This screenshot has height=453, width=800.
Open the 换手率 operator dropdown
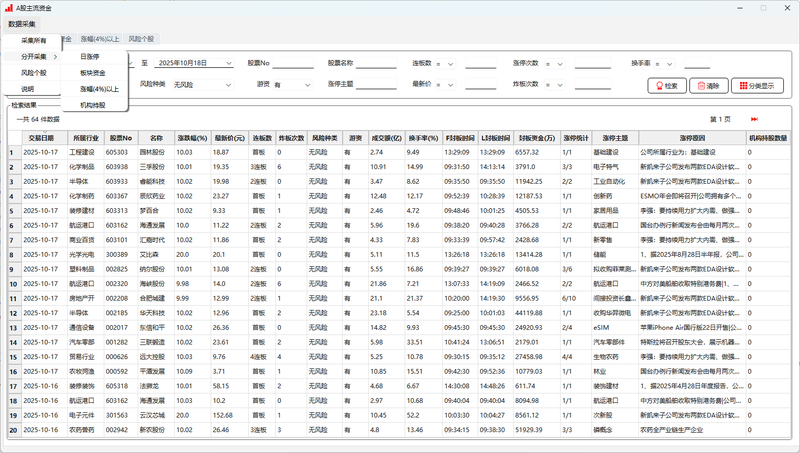[667, 63]
